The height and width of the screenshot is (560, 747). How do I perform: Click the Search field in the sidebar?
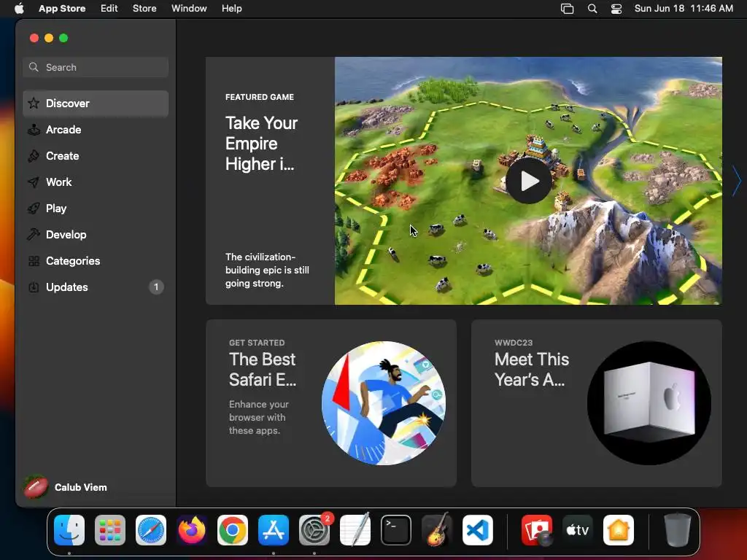click(x=96, y=67)
